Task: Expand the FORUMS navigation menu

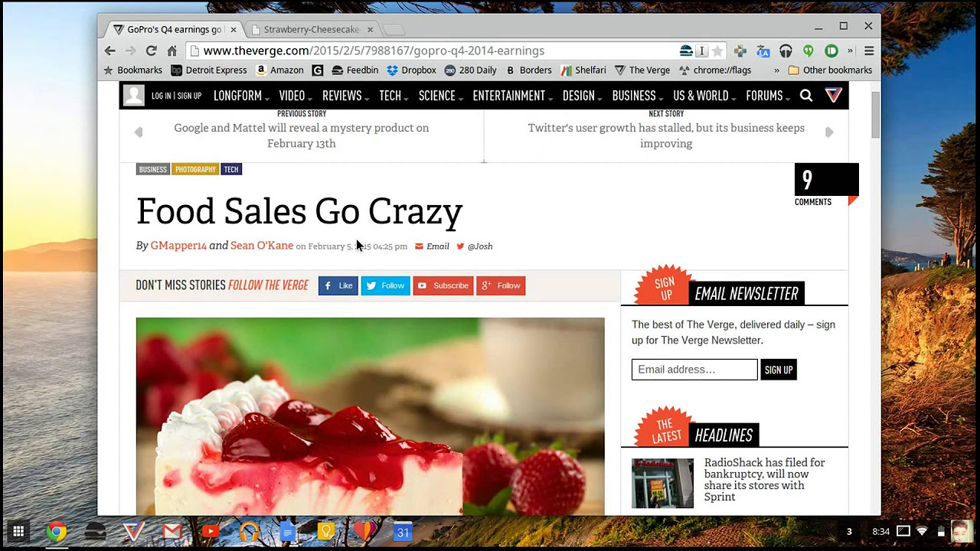Action: (768, 96)
